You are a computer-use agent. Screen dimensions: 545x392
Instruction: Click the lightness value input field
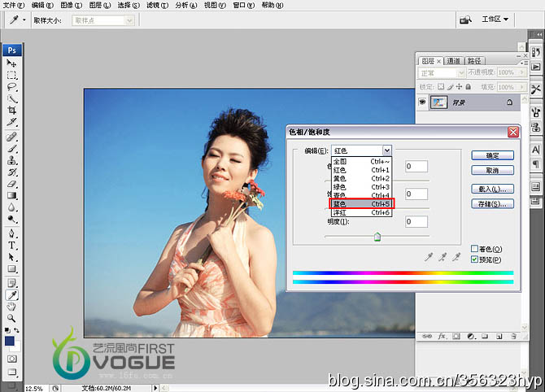(416, 221)
